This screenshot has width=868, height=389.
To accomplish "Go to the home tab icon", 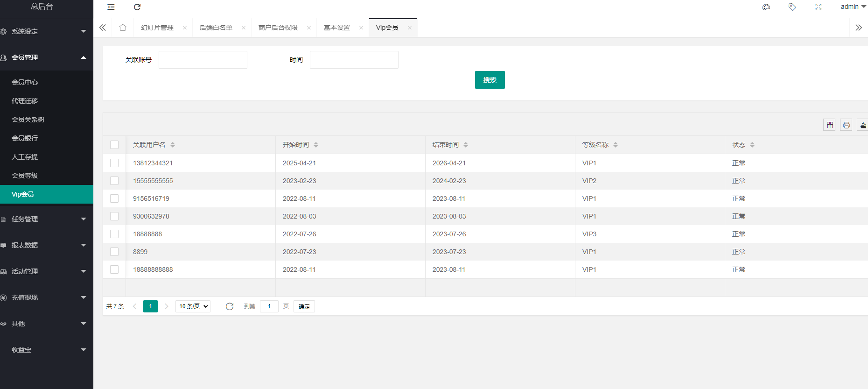I will 123,28.
